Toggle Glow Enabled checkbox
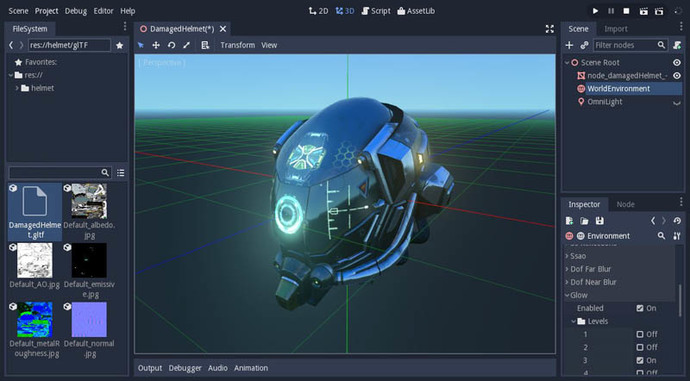The image size is (690, 381). 640,308
